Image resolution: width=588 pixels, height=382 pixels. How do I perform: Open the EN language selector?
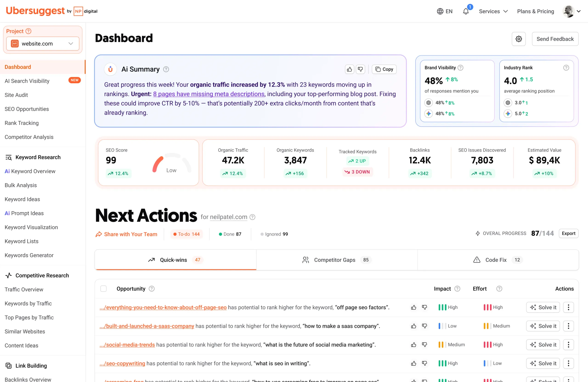pos(445,11)
